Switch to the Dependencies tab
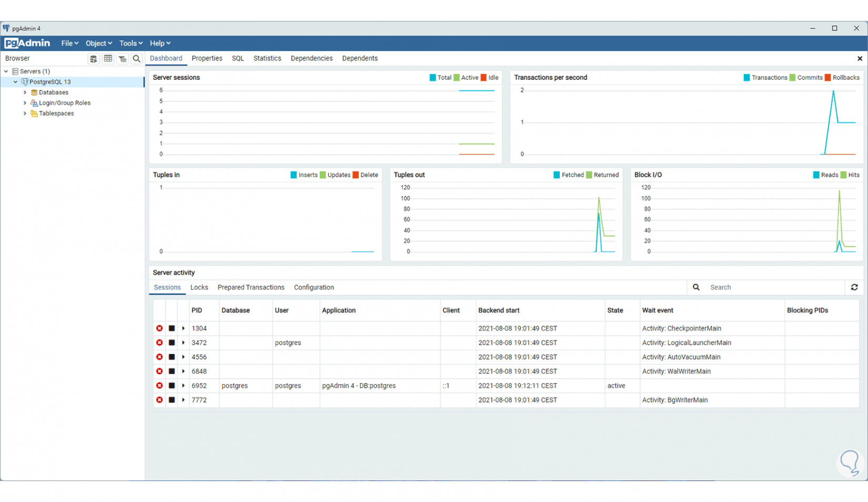This screenshot has width=868, height=502. point(311,58)
